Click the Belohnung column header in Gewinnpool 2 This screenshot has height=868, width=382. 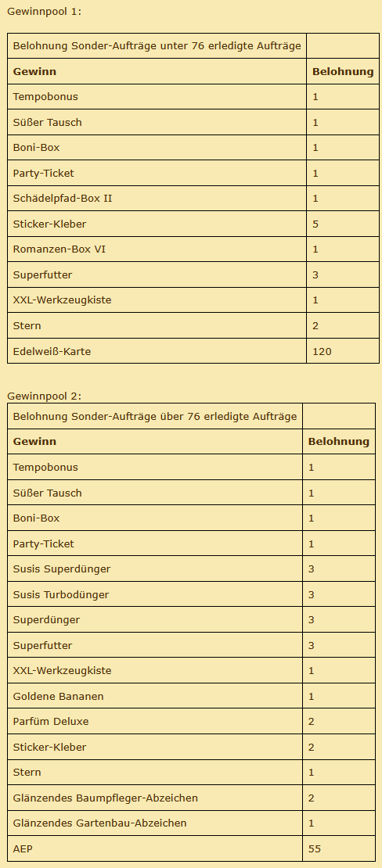[x=339, y=442]
